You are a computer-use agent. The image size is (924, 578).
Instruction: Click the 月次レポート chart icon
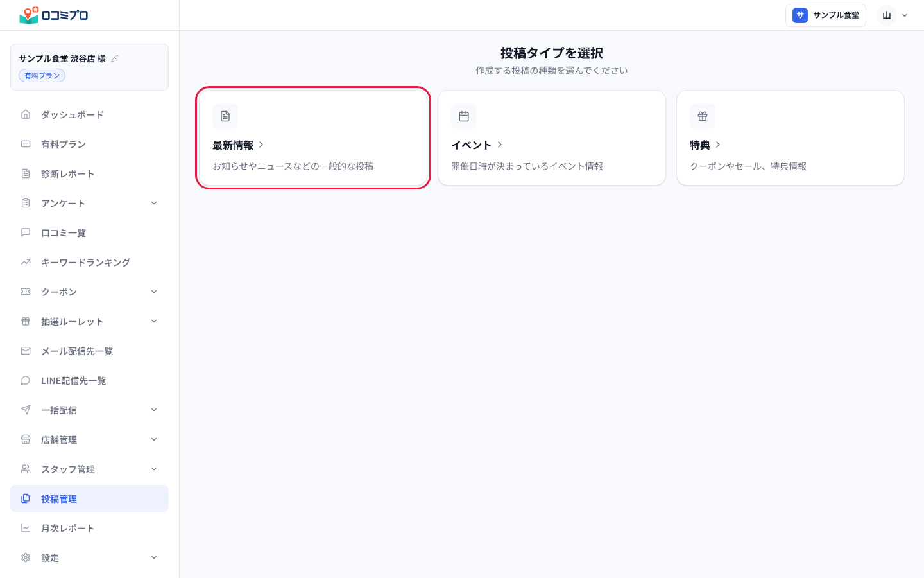[26, 528]
